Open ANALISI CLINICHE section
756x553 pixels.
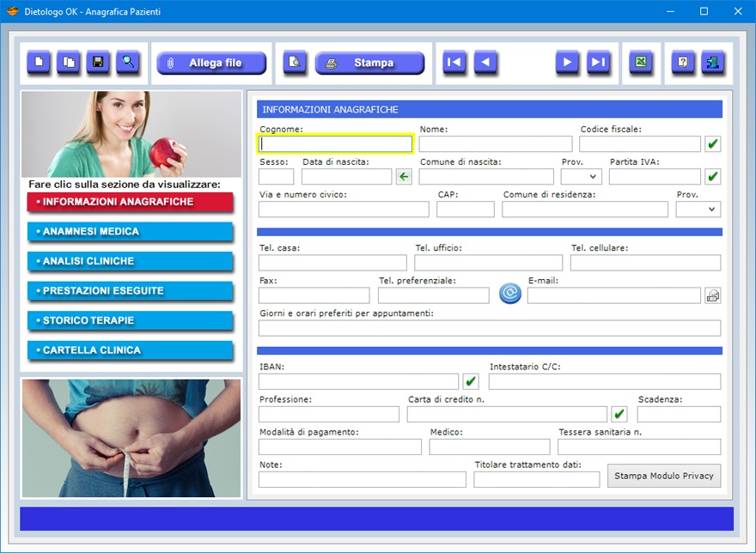131,261
